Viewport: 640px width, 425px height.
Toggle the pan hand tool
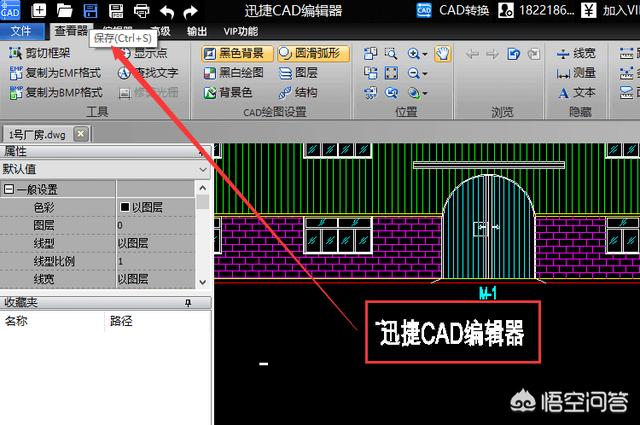tap(442, 53)
